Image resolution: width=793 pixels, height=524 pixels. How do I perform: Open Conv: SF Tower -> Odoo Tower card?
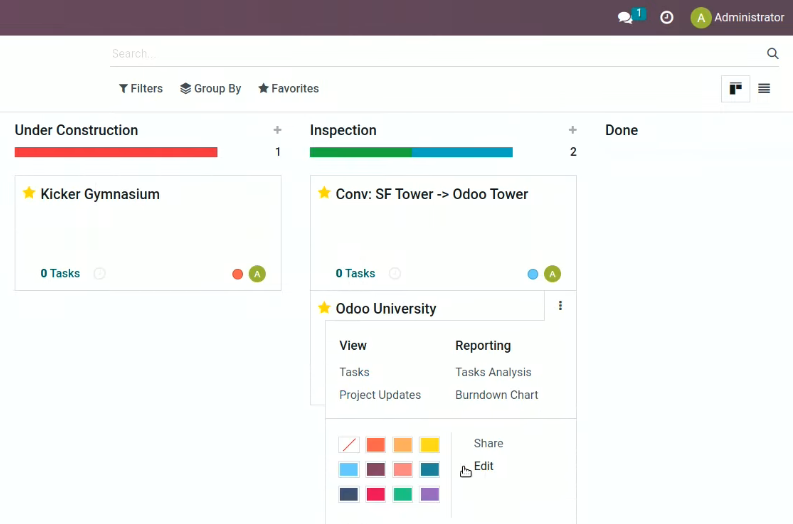[443, 233]
